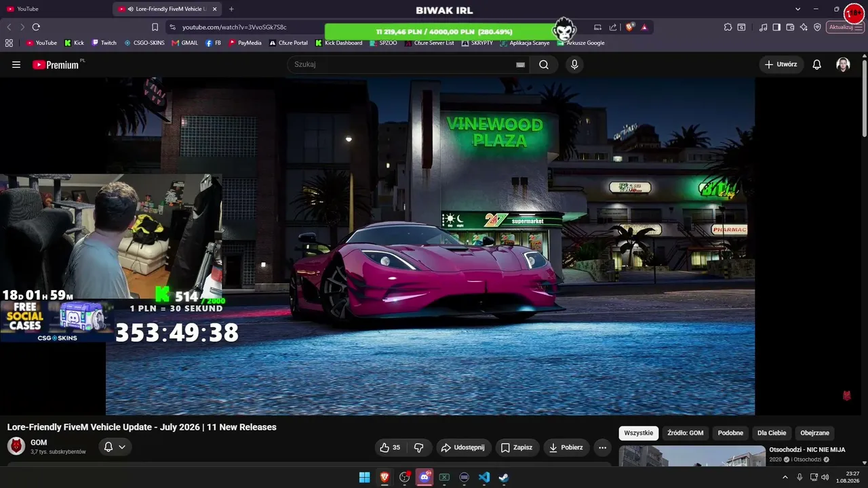Open Steam from the taskbar
Screen dimensions: 868x488
504,477
